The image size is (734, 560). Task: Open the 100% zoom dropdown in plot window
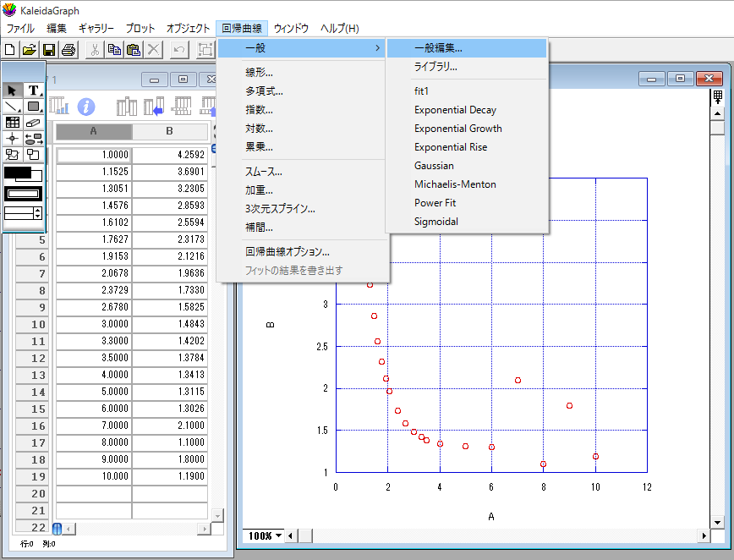(265, 535)
